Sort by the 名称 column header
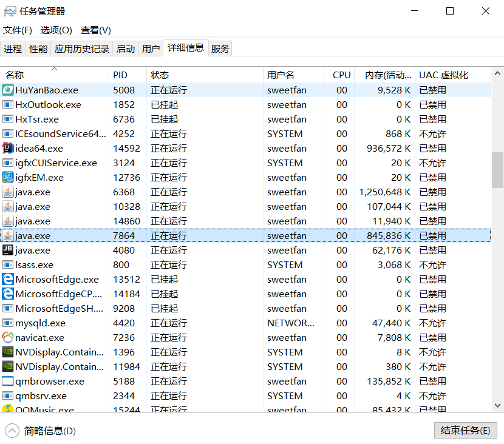Viewport: 504px width, 444px height. click(x=54, y=75)
